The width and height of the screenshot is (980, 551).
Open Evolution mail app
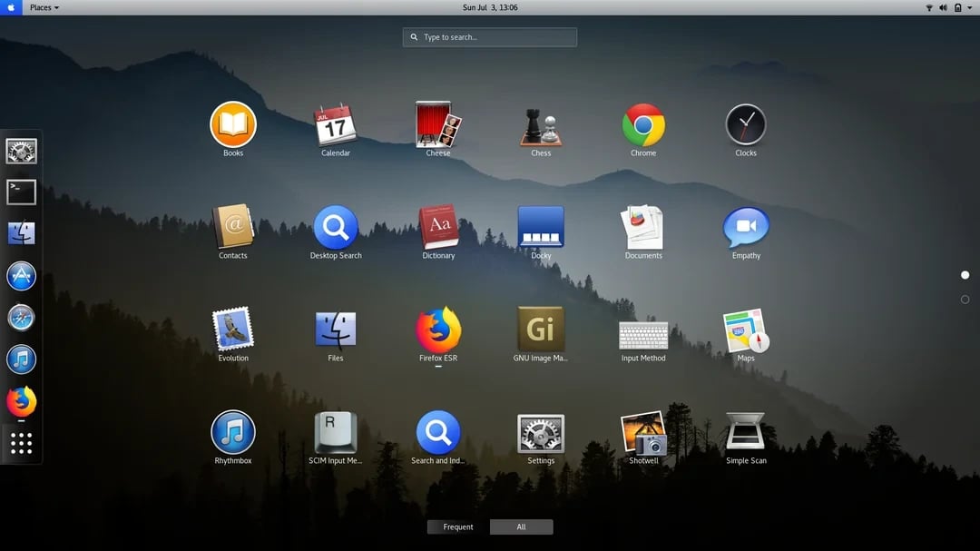pyautogui.click(x=233, y=329)
